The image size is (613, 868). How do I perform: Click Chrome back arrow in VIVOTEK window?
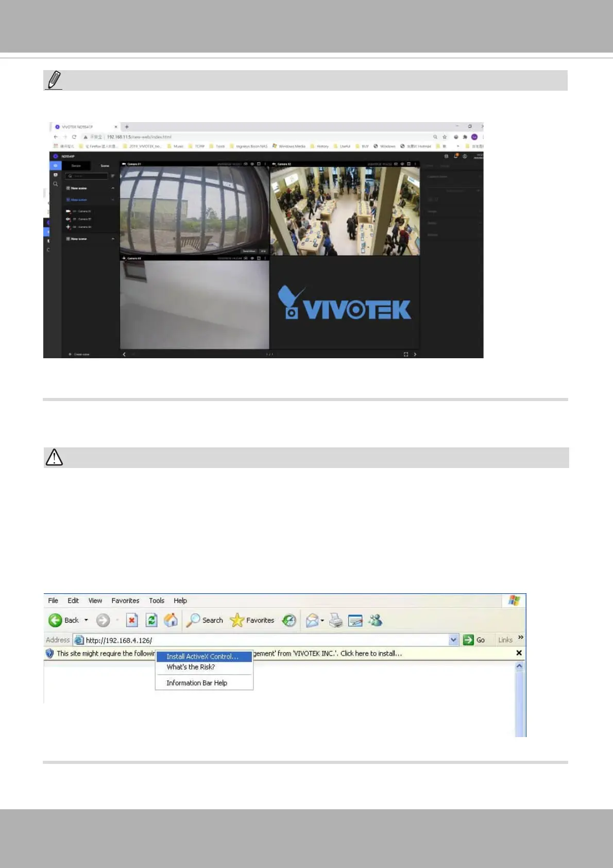[x=56, y=137]
